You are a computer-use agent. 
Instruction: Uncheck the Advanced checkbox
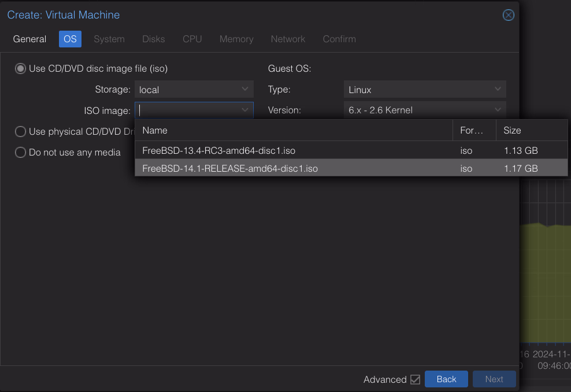click(x=416, y=379)
